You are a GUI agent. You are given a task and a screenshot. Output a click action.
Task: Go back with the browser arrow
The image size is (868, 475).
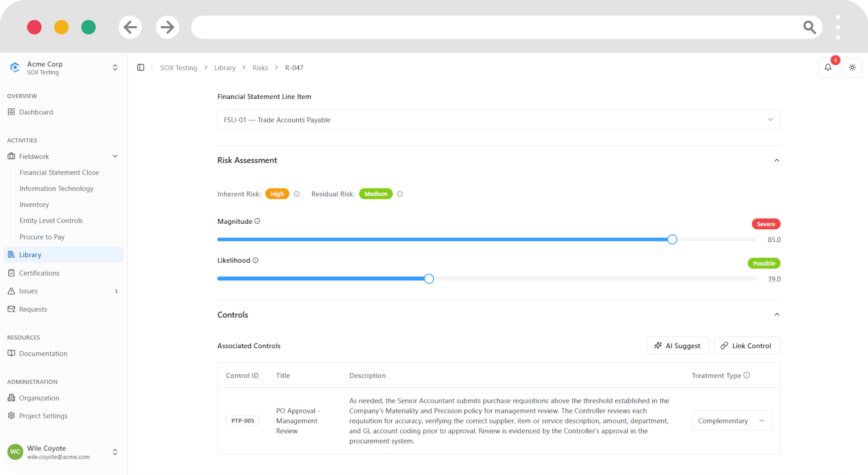130,27
